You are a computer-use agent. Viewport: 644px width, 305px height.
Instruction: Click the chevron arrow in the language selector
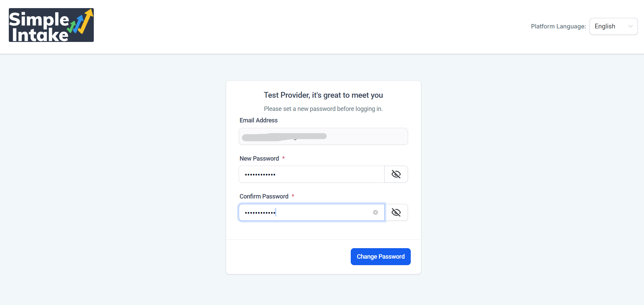pyautogui.click(x=630, y=26)
